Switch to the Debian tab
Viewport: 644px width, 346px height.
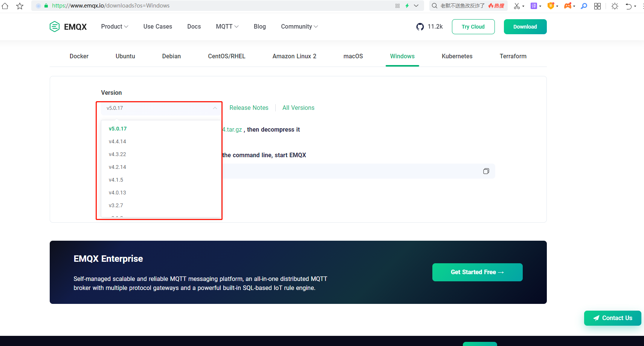[171, 56]
